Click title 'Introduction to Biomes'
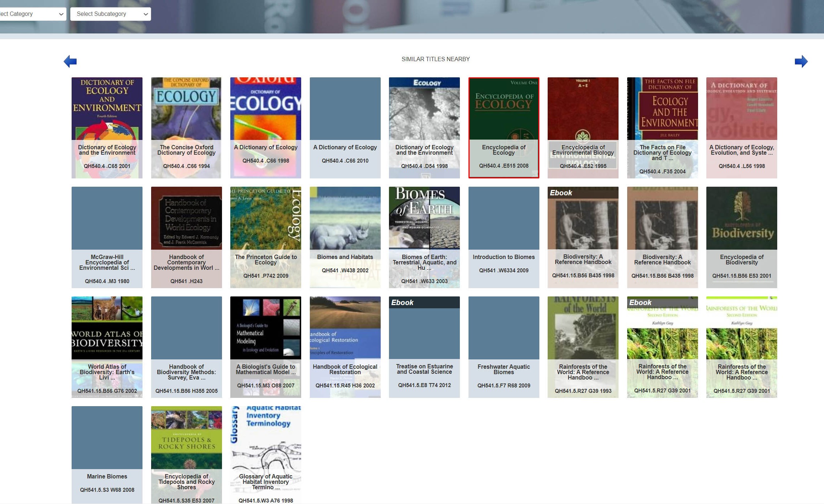This screenshot has width=824, height=504. coord(504,257)
